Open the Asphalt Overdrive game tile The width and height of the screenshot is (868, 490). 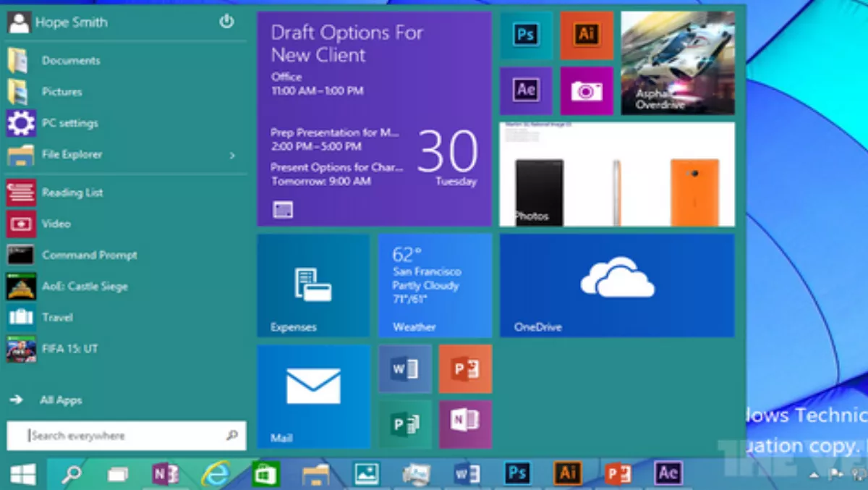pyautogui.click(x=678, y=63)
